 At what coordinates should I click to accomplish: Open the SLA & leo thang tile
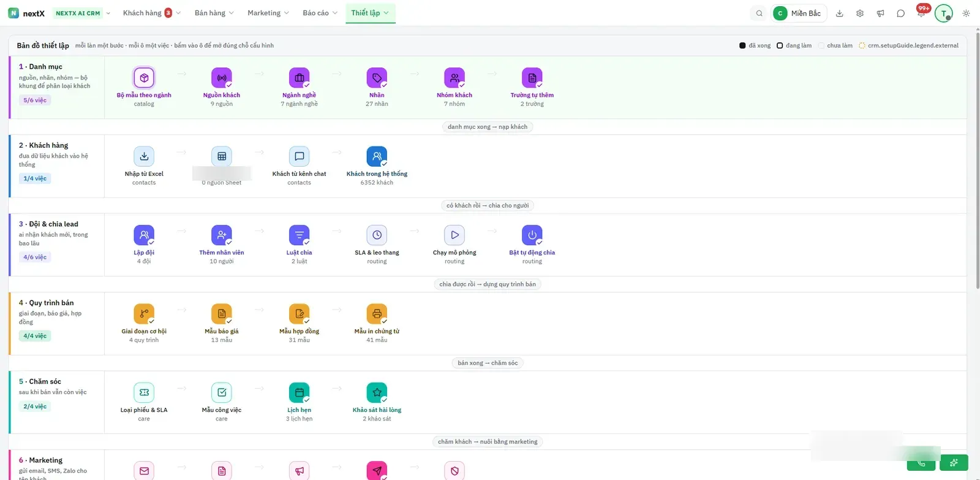coord(377,244)
